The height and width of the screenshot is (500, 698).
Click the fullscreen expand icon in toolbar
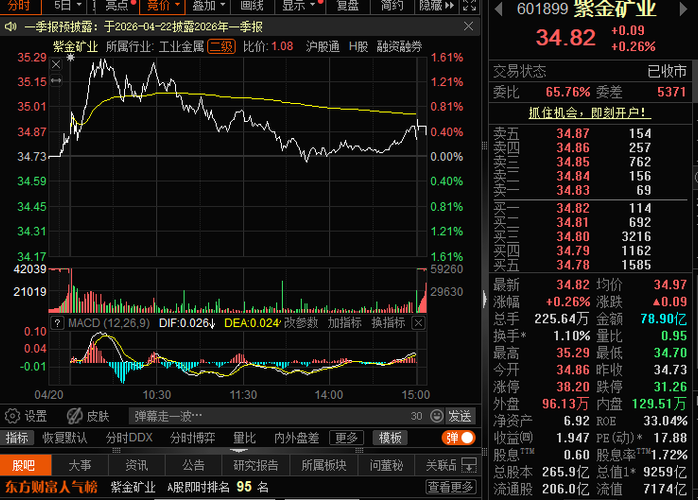tap(469, 5)
